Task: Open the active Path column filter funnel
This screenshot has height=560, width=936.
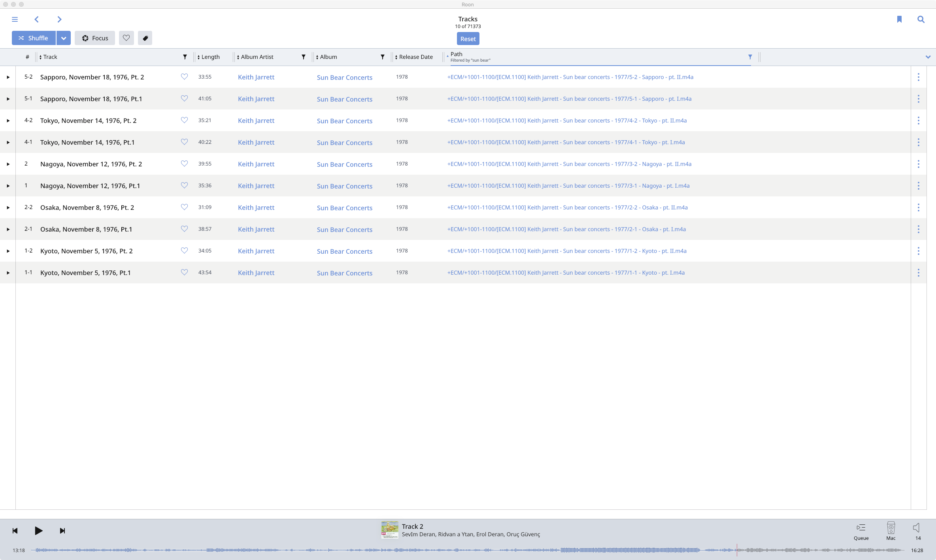Action: coord(750,57)
